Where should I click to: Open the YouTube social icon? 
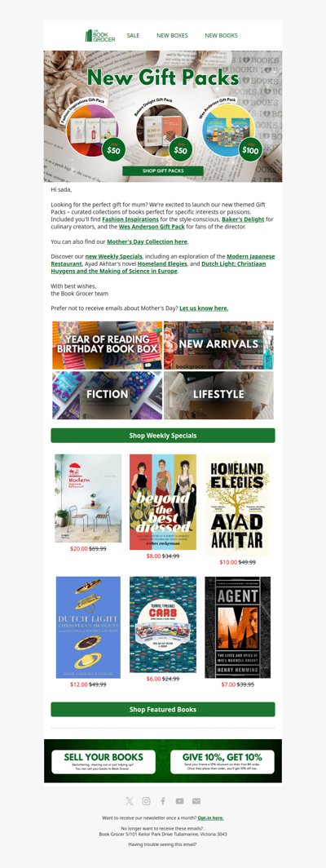[180, 801]
